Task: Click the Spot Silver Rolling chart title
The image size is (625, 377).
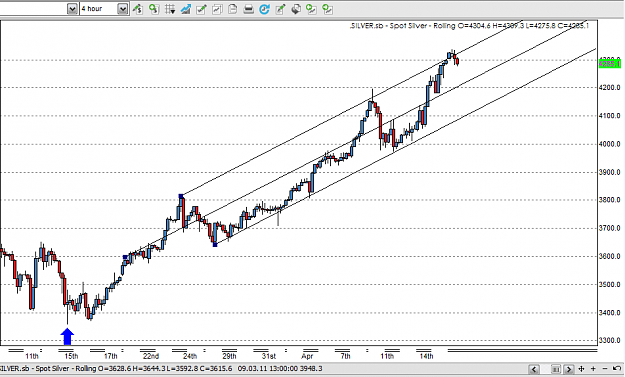Action: 469,26
